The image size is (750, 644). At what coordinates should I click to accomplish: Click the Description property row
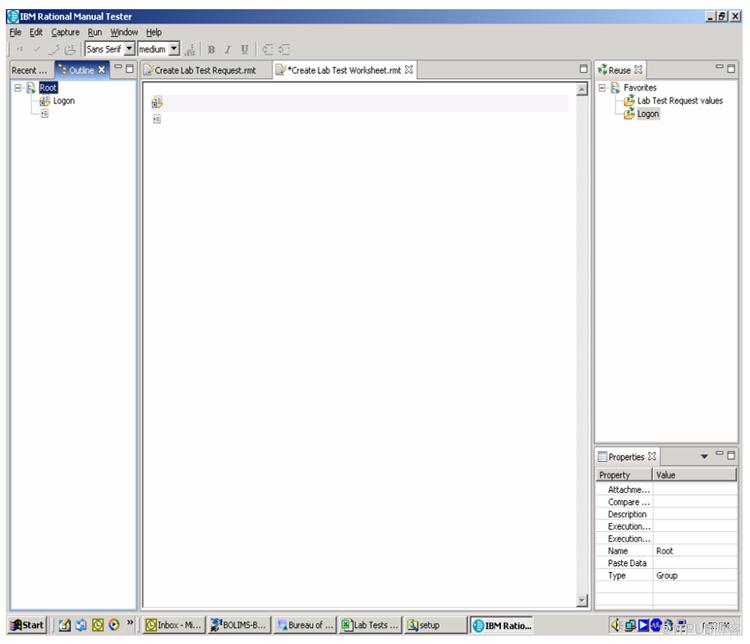coord(666,514)
